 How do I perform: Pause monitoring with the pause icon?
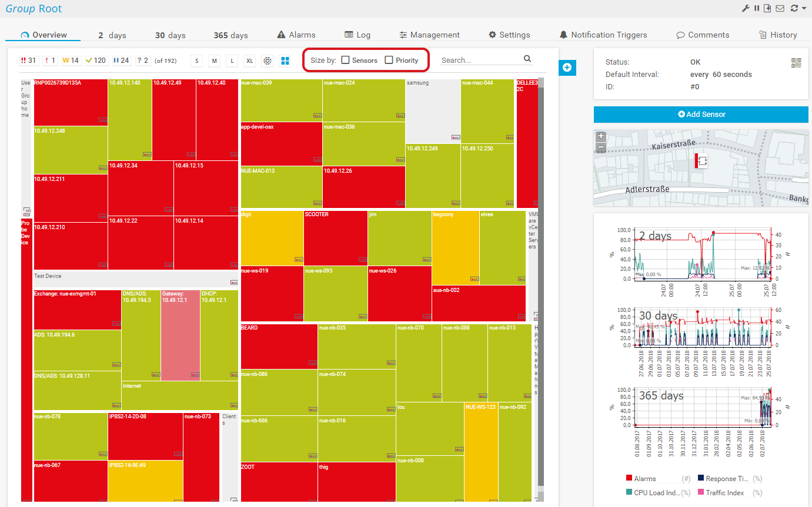click(x=757, y=8)
